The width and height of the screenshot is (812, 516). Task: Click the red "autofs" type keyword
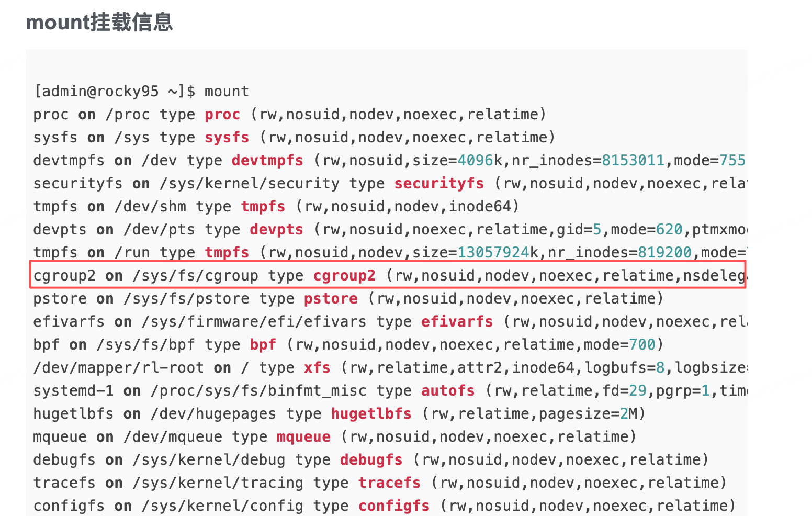(448, 391)
